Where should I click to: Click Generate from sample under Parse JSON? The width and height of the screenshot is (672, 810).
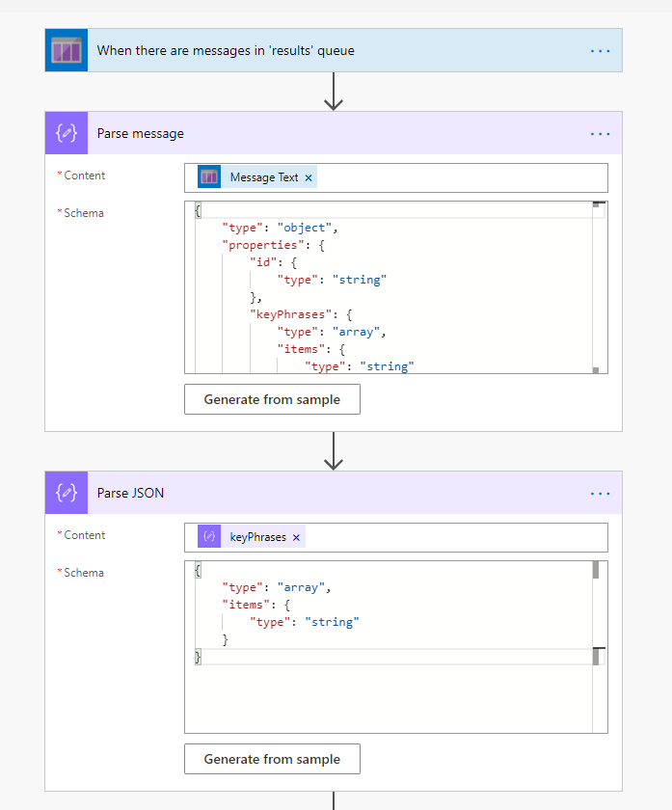coord(272,758)
